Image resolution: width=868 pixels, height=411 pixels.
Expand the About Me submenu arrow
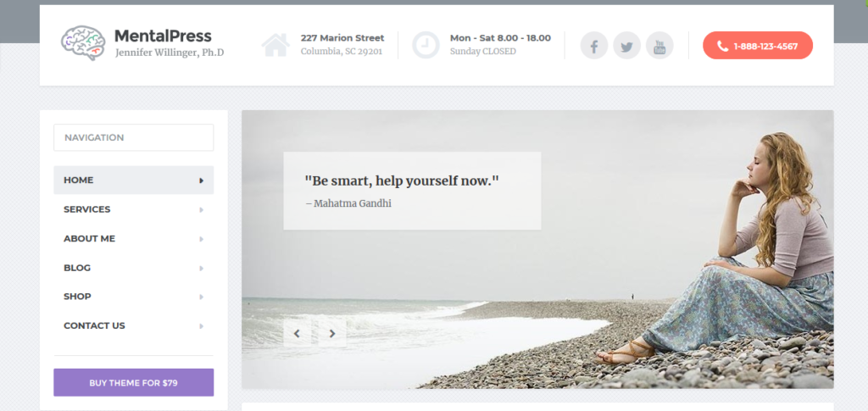pyautogui.click(x=202, y=239)
